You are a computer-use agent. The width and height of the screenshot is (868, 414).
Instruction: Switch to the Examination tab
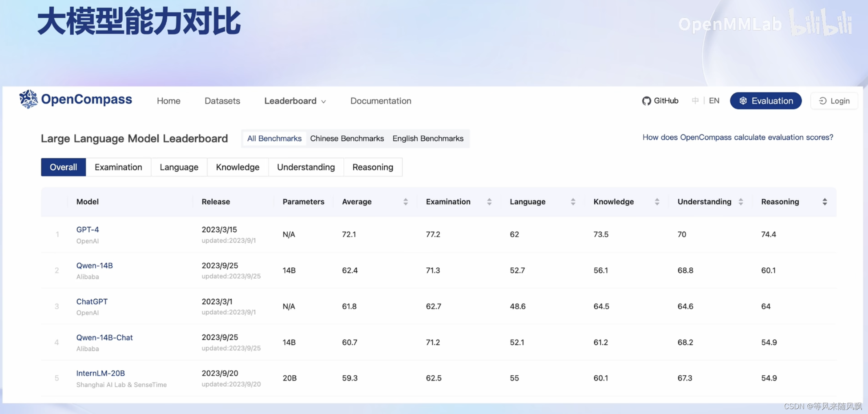[118, 167]
